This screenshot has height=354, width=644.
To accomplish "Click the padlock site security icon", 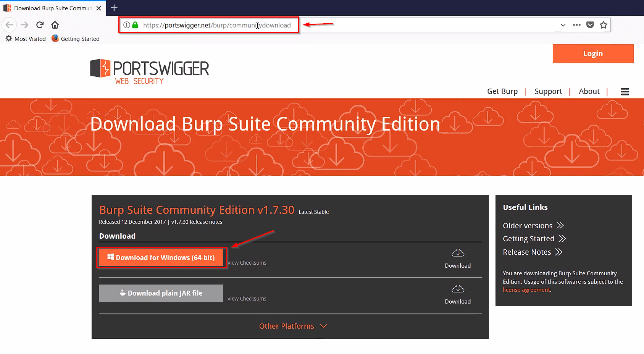I will pyautogui.click(x=135, y=25).
